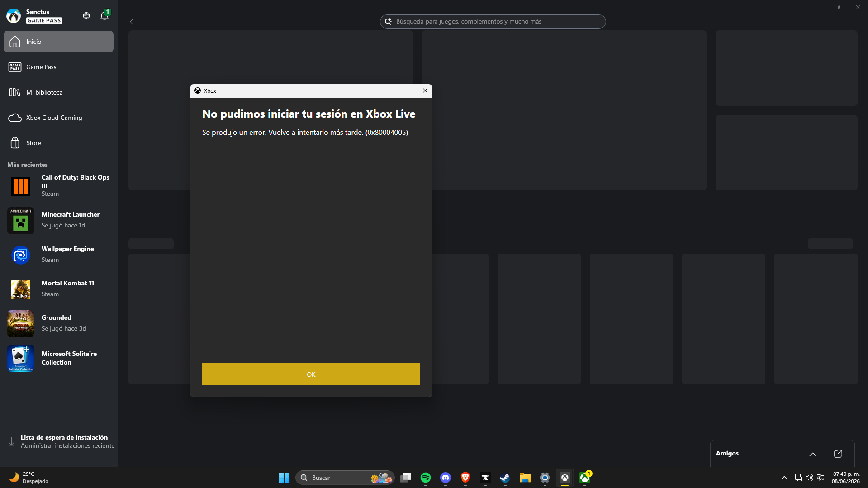
Task: Click the Más recientes heading
Action: pyautogui.click(x=28, y=165)
